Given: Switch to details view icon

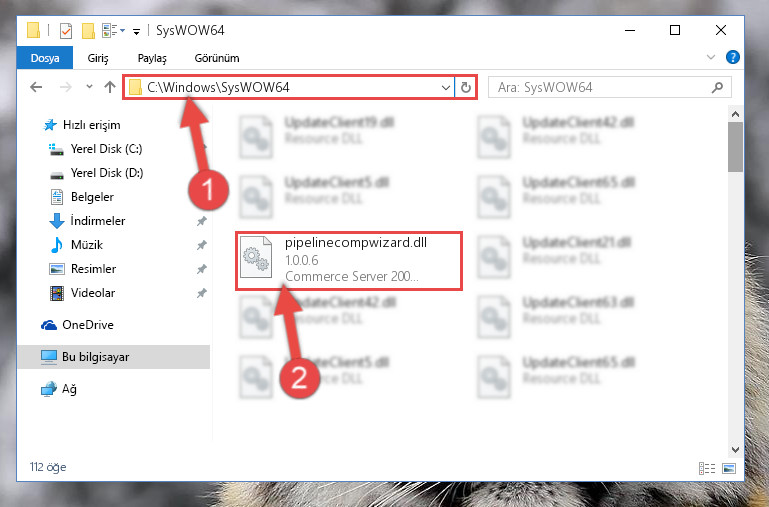Looking at the screenshot, I should click(707, 468).
